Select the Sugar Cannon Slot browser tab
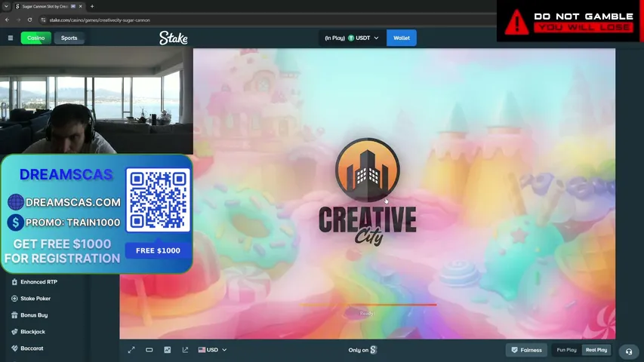 click(x=48, y=7)
